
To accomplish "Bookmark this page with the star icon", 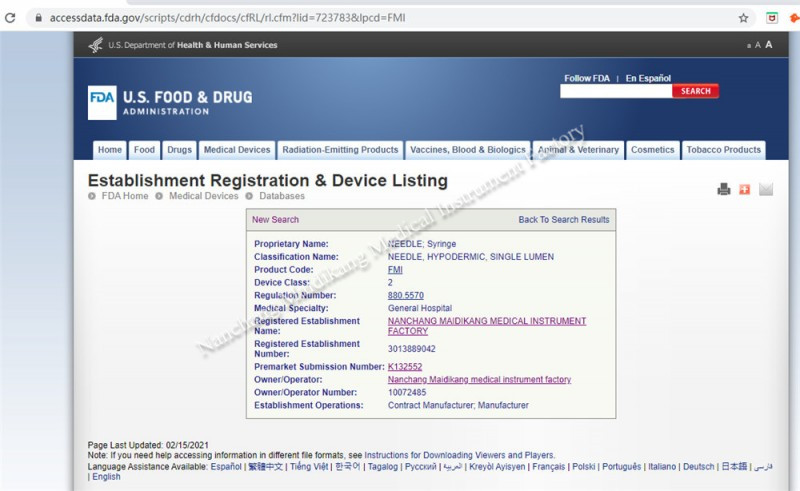I will (x=743, y=18).
